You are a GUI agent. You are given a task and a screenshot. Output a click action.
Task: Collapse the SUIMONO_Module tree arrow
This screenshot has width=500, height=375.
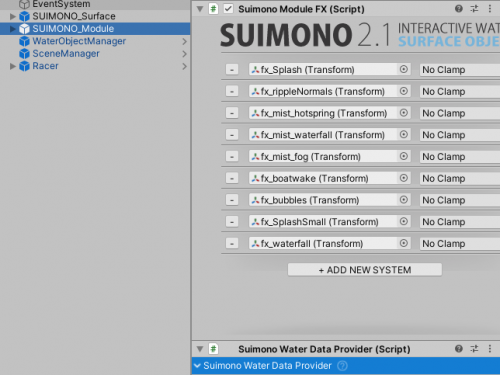click(13, 29)
